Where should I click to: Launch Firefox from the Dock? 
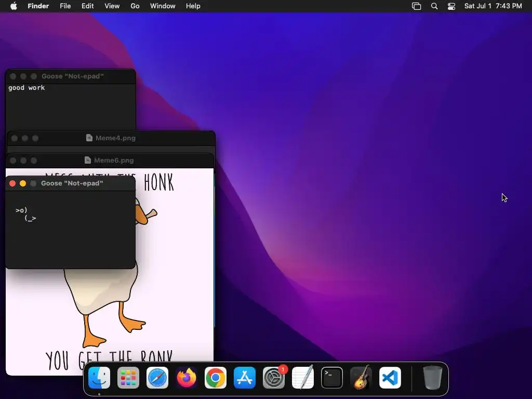[x=187, y=378]
